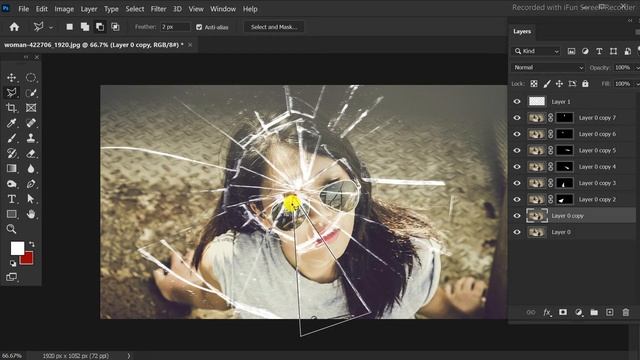Select the Eyedropper tool
Screen dimensions: 640x360
[x=11, y=123]
